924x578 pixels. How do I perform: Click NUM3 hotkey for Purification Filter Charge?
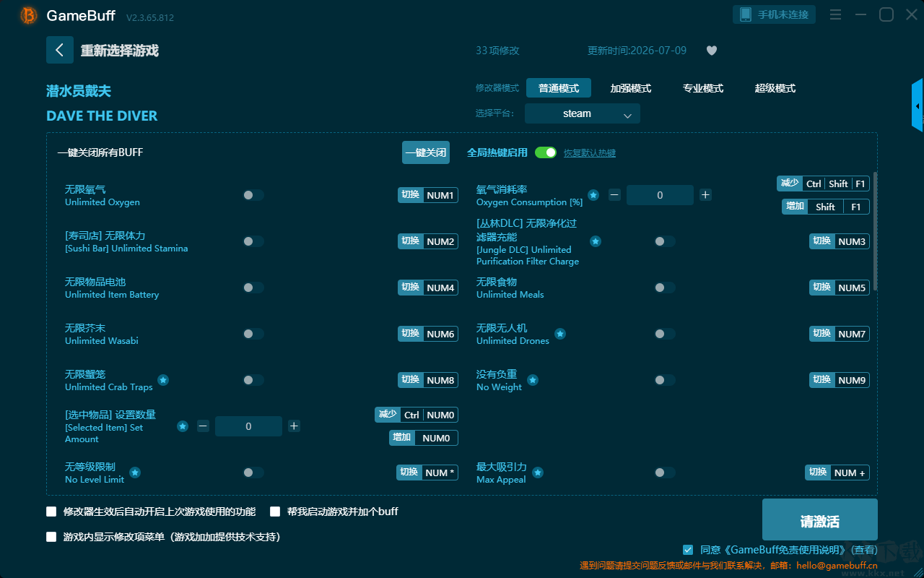point(840,241)
